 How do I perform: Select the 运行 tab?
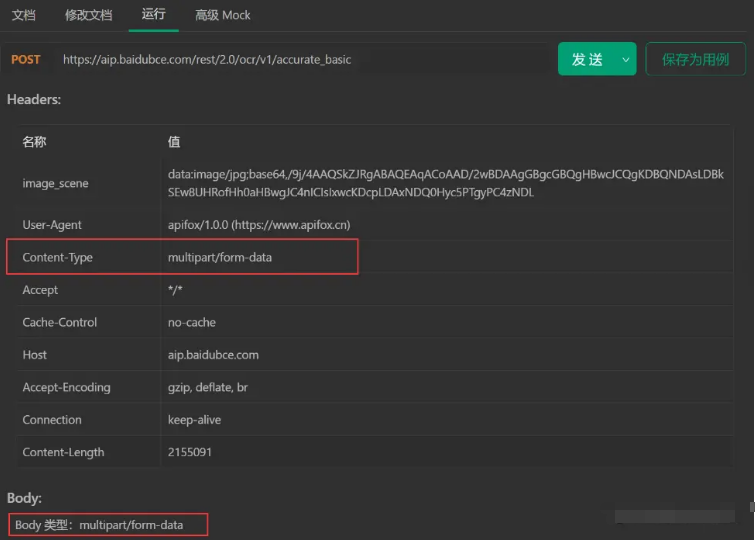pyautogui.click(x=154, y=14)
